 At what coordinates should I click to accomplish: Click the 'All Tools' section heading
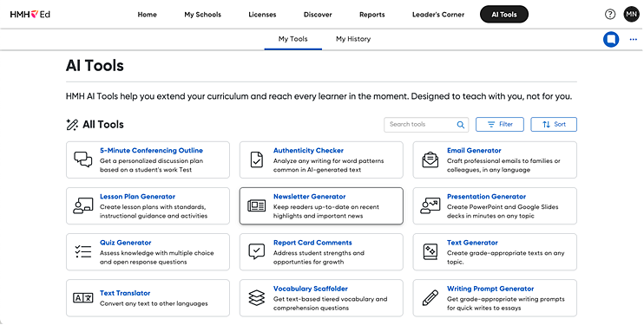point(103,125)
